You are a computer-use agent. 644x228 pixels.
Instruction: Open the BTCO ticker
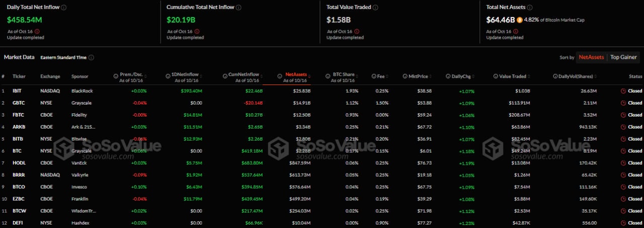coord(19,186)
